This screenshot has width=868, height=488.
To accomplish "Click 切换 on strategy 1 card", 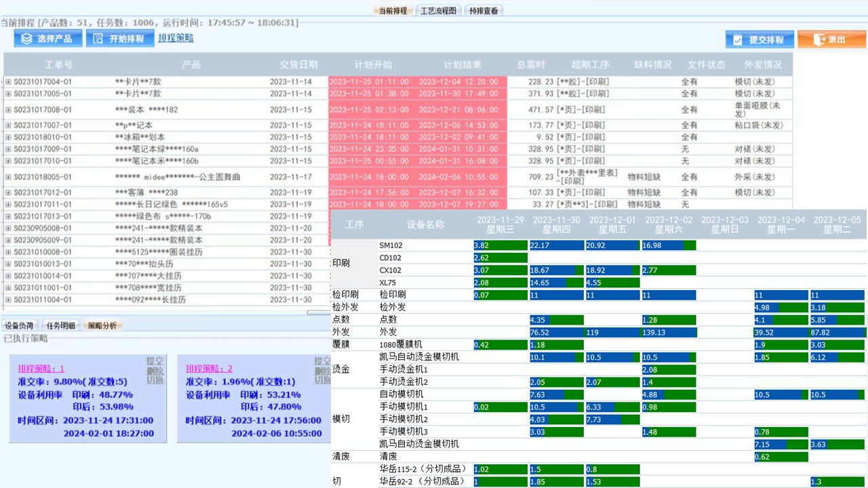I will click(155, 380).
